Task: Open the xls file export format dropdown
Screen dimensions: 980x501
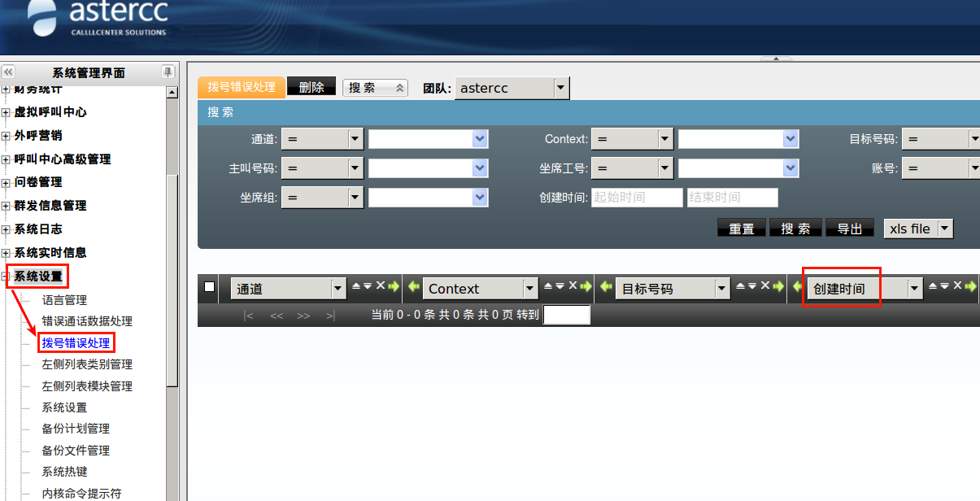Action: (944, 229)
